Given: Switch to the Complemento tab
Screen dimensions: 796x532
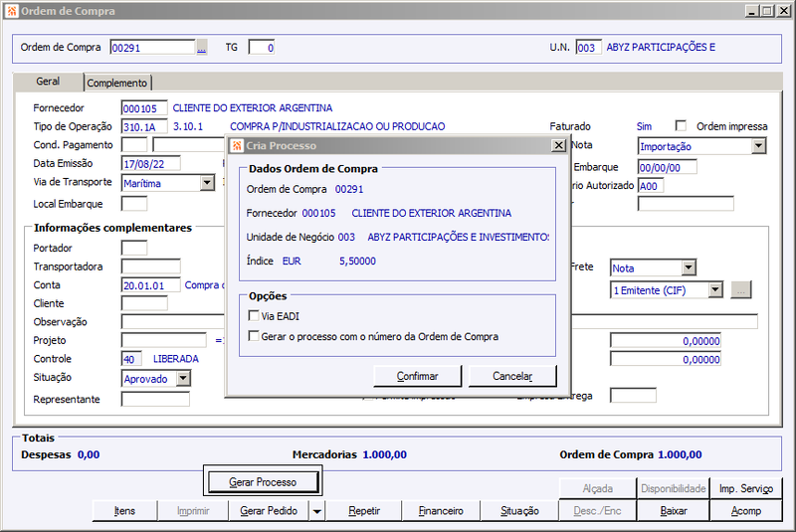Looking at the screenshot, I should (116, 83).
